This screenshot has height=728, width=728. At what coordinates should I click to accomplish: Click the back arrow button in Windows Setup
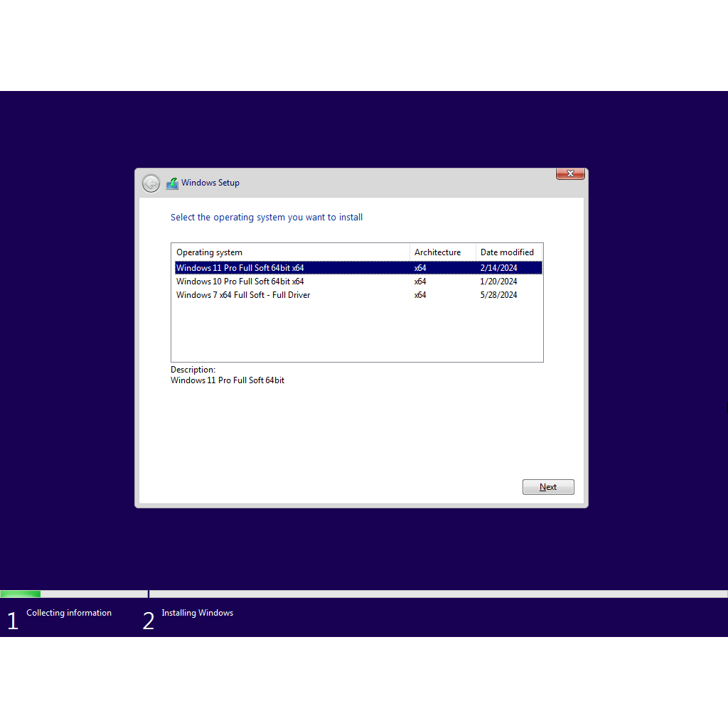(151, 183)
